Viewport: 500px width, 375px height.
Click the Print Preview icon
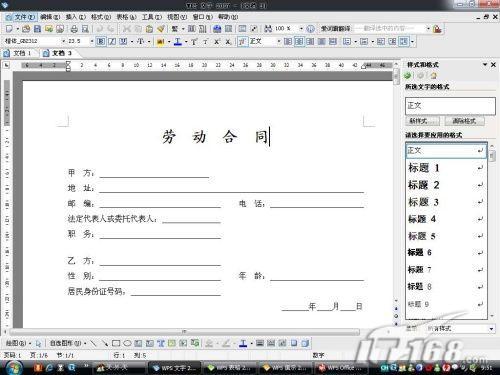pyautogui.click(x=85, y=29)
